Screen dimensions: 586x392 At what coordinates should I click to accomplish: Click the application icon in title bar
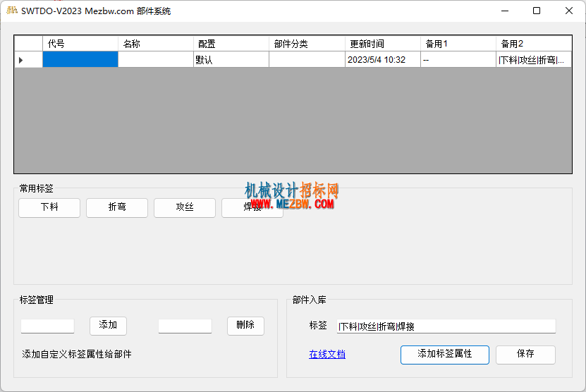click(x=11, y=11)
